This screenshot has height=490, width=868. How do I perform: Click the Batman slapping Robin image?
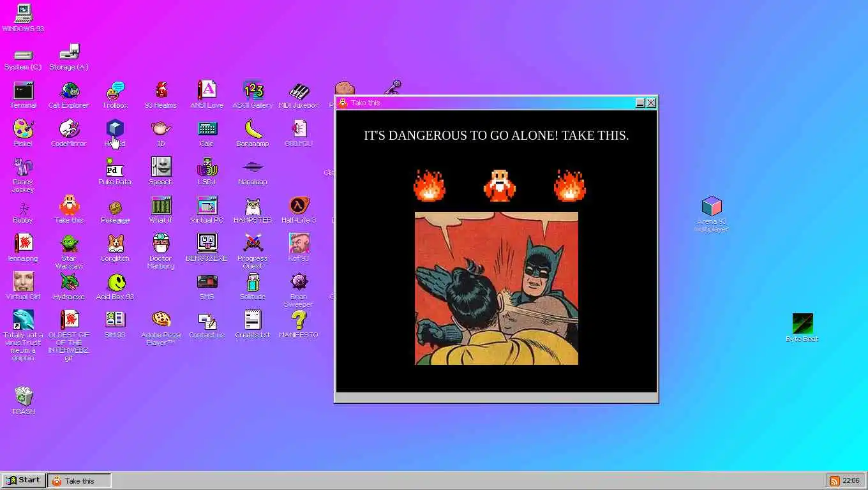497,288
